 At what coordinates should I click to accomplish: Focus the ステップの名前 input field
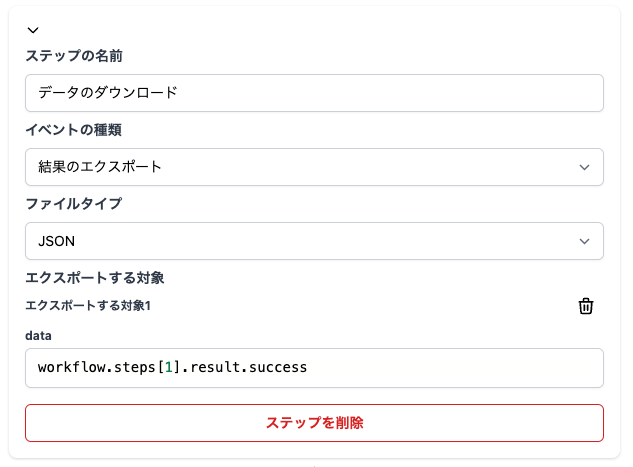point(314,93)
